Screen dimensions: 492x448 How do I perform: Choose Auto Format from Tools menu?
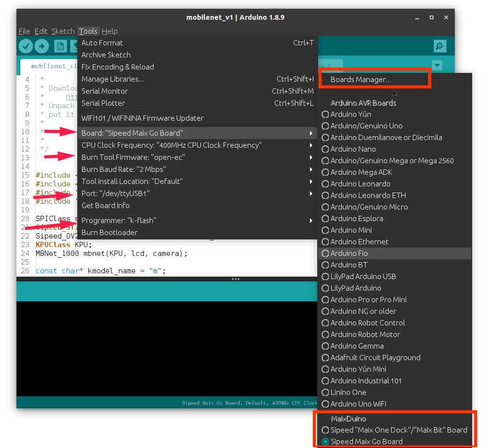pyautogui.click(x=197, y=43)
